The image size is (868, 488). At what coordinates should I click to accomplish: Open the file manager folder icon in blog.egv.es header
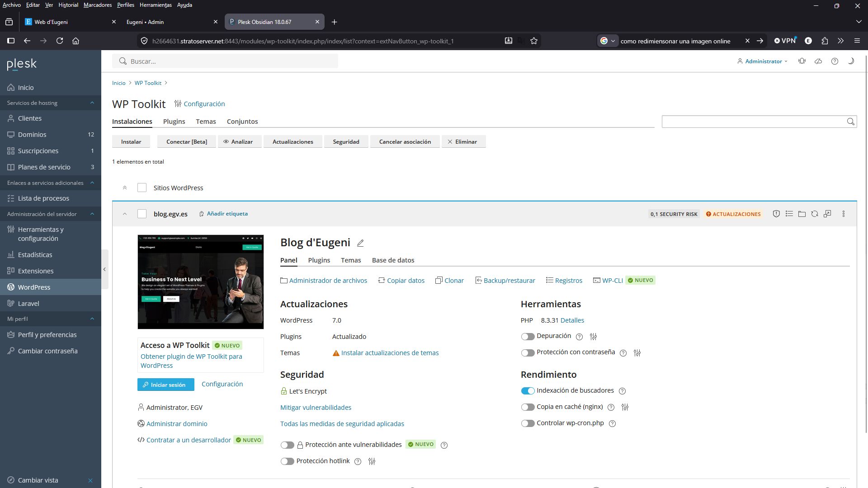coord(802,214)
